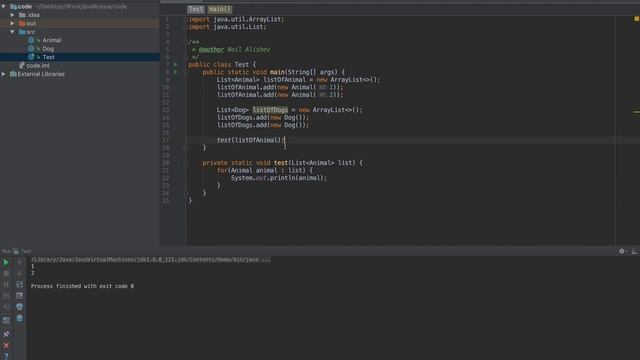Select Test in the project tree
This screenshot has width=640, height=360.
tap(49, 57)
